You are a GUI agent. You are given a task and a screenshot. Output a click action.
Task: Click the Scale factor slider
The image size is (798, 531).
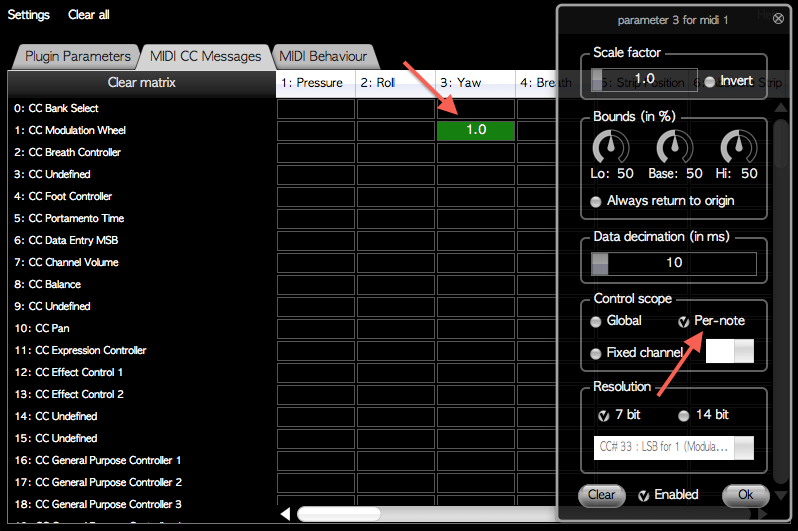pos(644,80)
